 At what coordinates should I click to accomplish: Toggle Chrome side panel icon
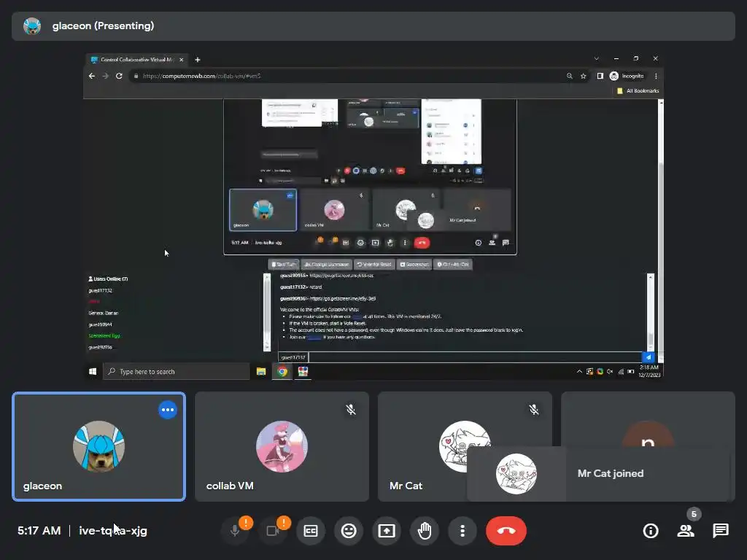600,76
